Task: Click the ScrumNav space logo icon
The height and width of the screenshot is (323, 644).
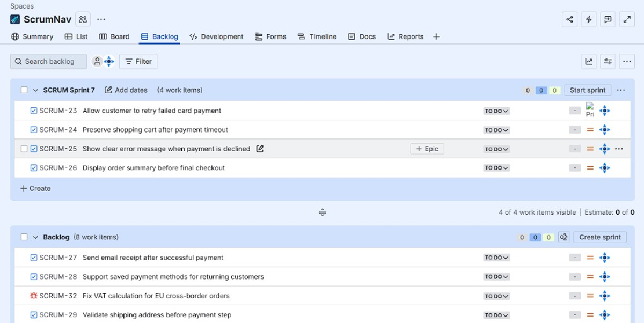Action: (x=15, y=19)
